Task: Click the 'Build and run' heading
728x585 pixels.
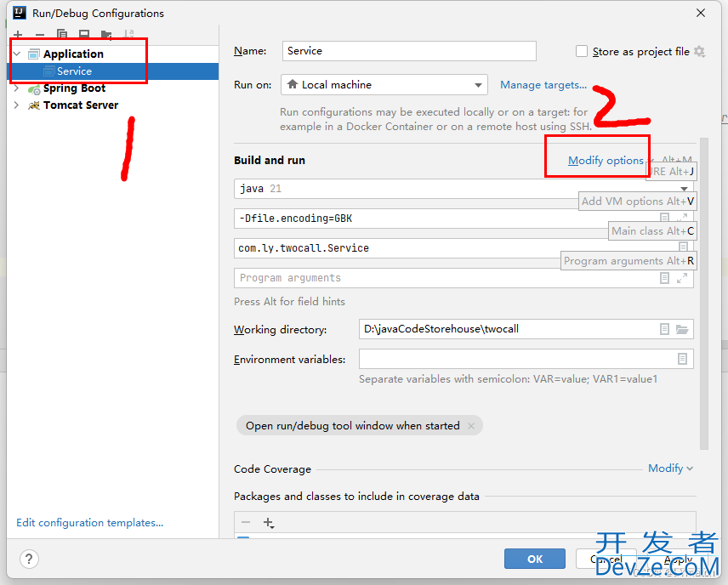Action: 270,161
